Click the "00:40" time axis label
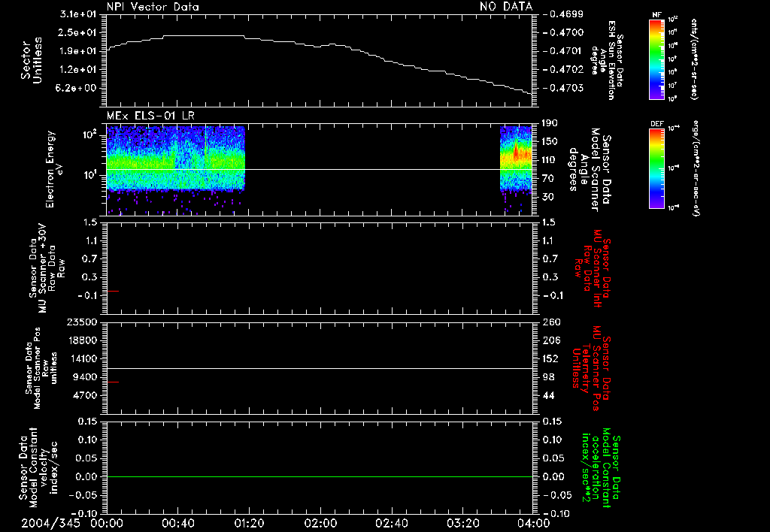The width and height of the screenshot is (770, 532). [177, 523]
